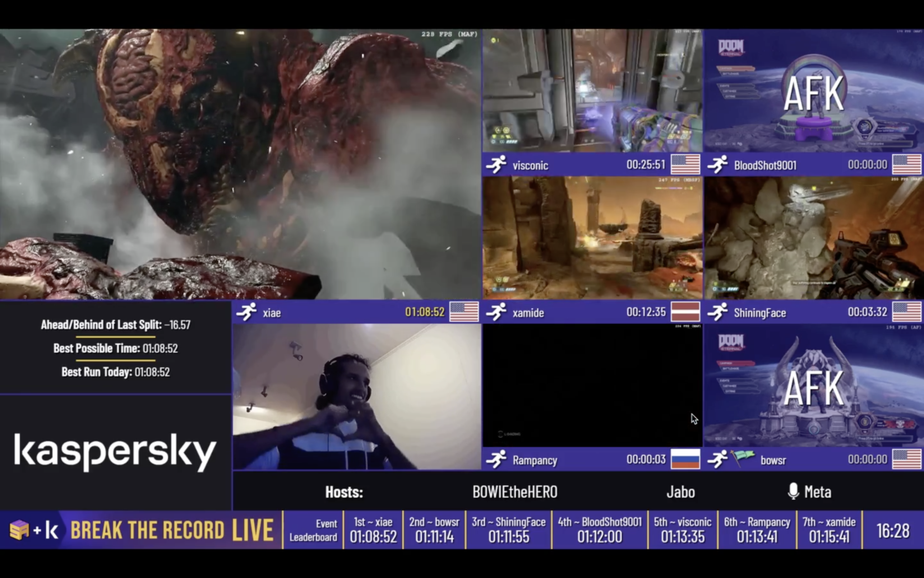The image size is (924, 578).
Task: Click the runner icon beside xiae
Action: coord(246,312)
